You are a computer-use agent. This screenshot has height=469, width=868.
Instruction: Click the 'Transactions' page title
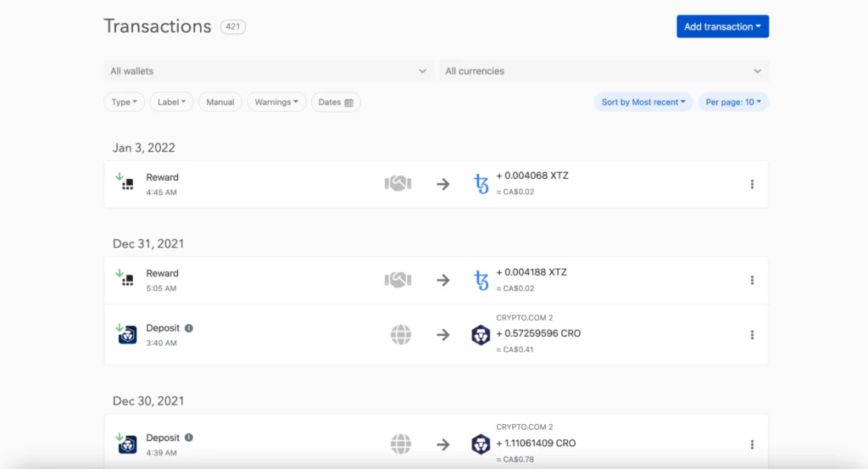pyautogui.click(x=157, y=26)
